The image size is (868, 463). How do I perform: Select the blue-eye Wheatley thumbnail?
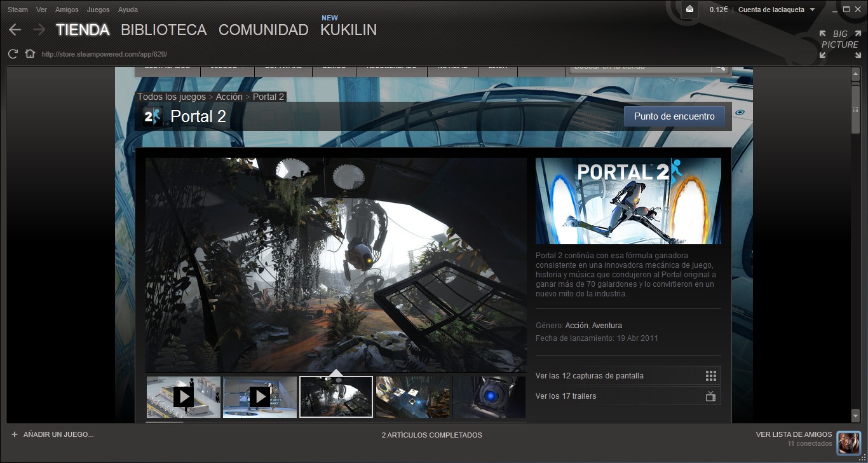489,397
